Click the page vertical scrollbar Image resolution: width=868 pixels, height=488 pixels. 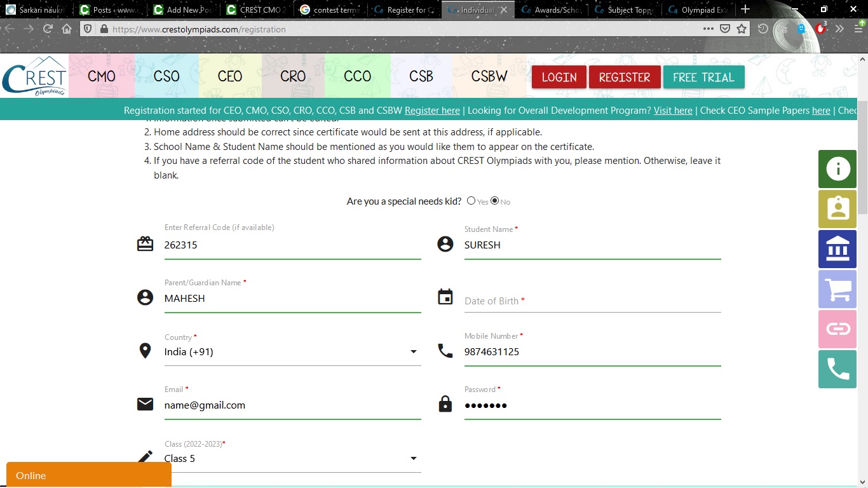tap(862, 165)
